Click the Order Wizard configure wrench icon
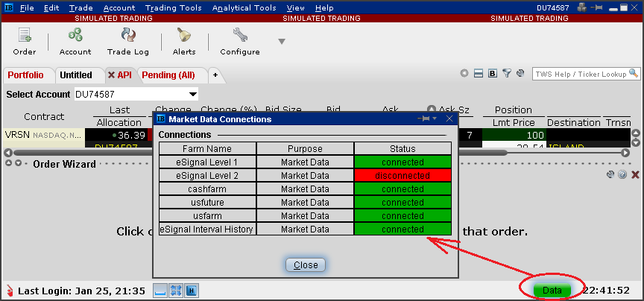Screen dimensions: 644x301 pyautogui.click(x=610, y=174)
